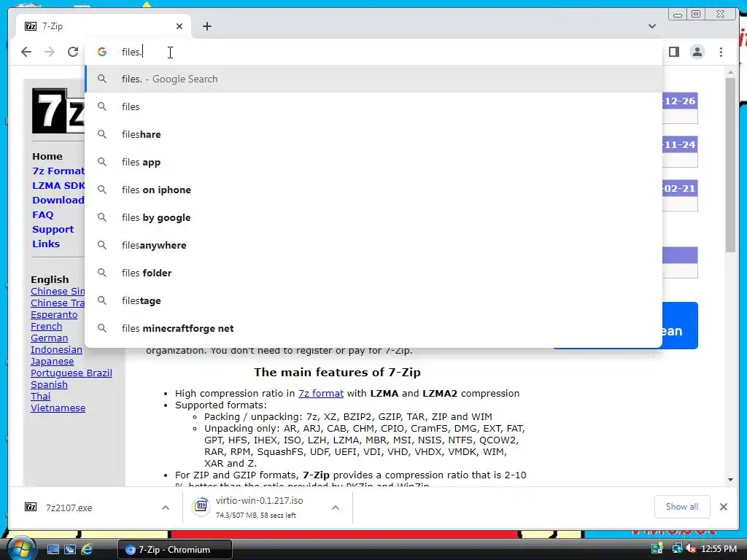The image size is (747, 560).
Task: Click the scrollbar up arrow
Action: pos(730,72)
